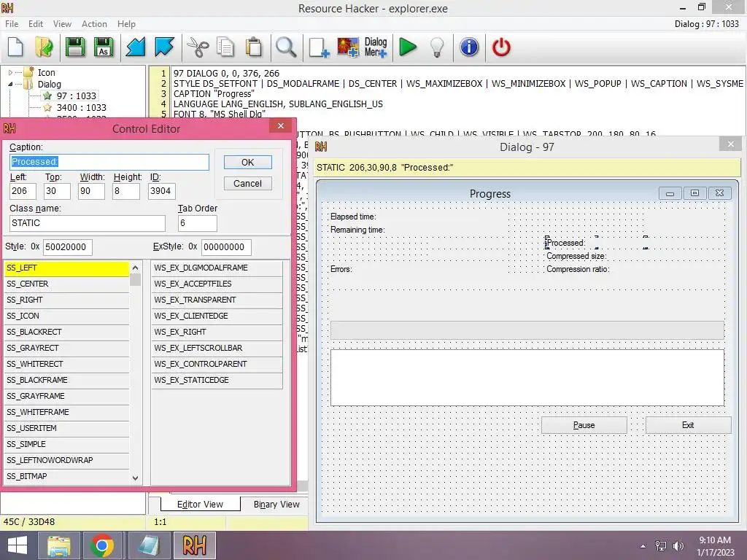Viewport: 747px width, 560px height.
Task: Click the progress bar in Progress dialog
Action: tap(527, 330)
